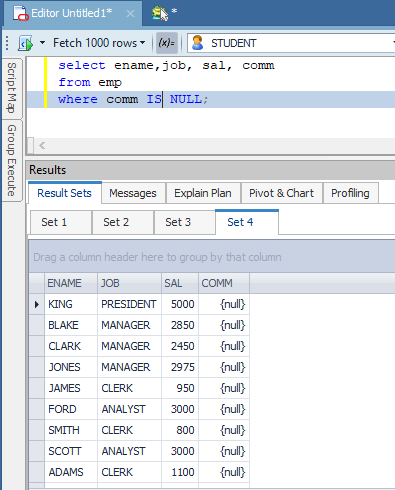
Task: Click the STUDENT user avatar icon
Action: tap(198, 43)
